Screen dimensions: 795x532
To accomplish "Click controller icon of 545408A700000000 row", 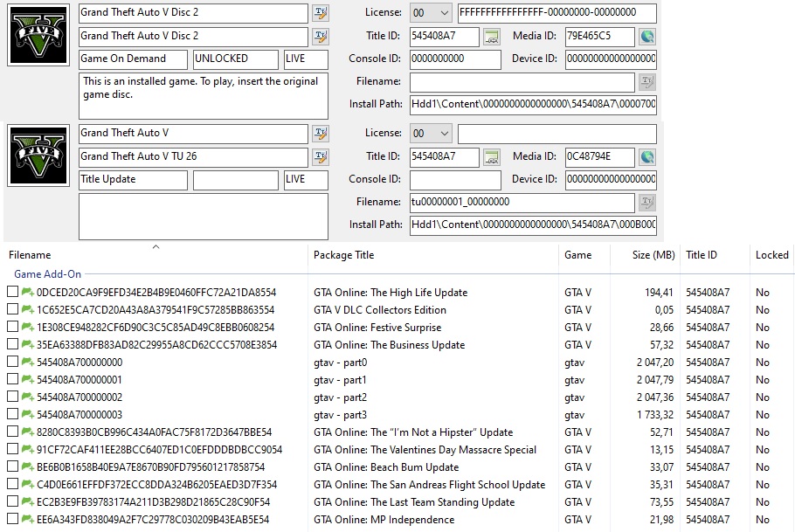I will 27,363.
